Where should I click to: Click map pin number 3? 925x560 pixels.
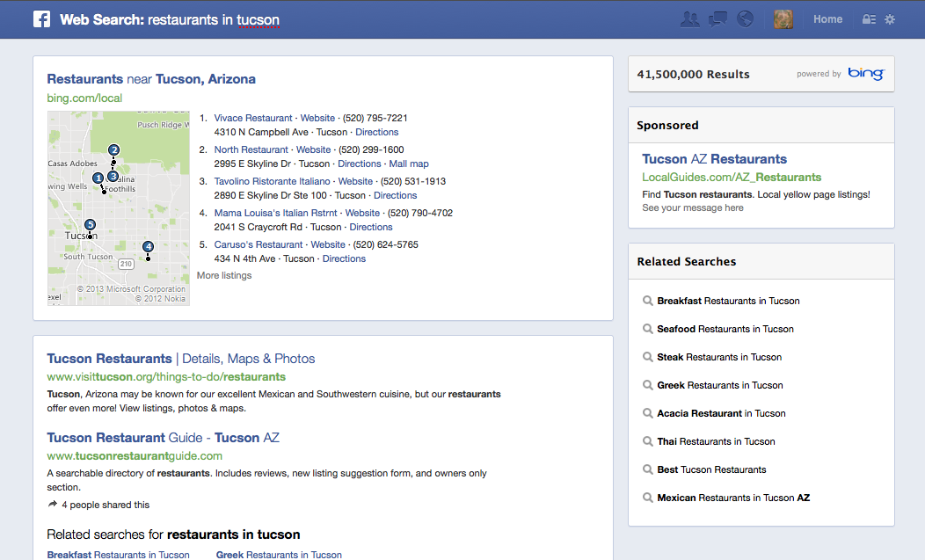click(113, 176)
